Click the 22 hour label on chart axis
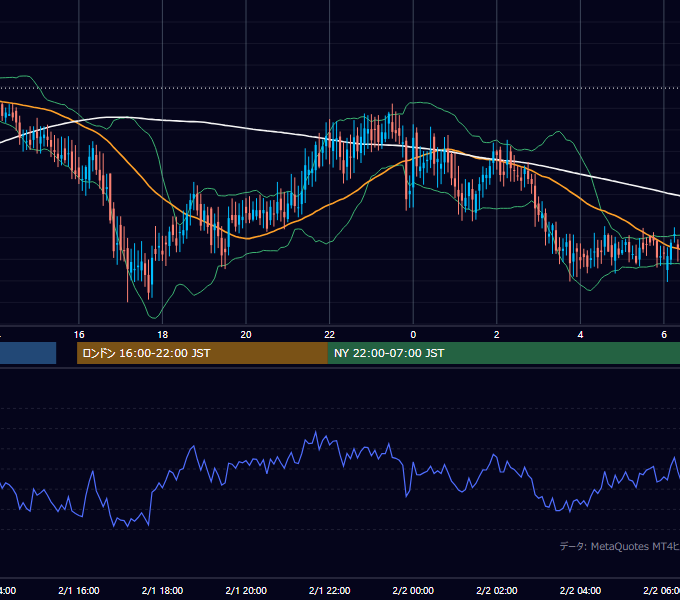Image resolution: width=680 pixels, height=600 pixels. click(330, 335)
